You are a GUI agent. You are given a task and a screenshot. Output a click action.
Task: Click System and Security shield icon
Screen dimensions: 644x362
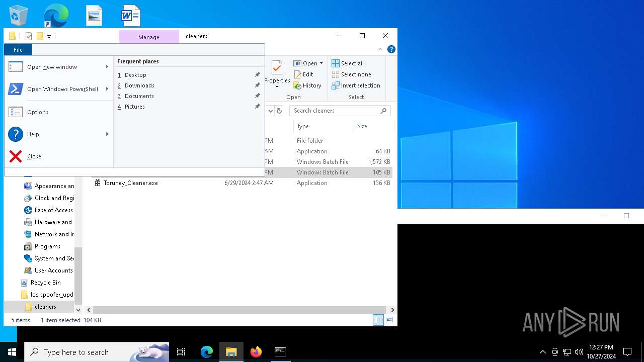pos(28,258)
